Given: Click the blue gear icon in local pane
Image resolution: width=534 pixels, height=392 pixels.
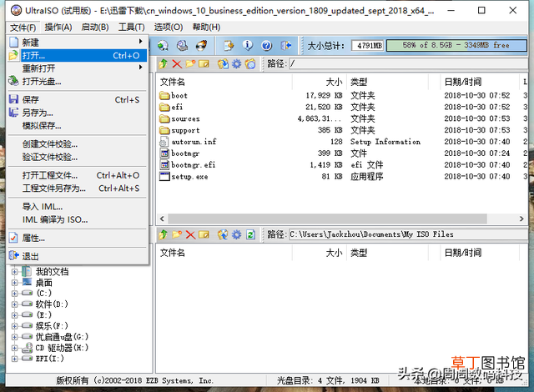Looking at the screenshot, I should 236,234.
